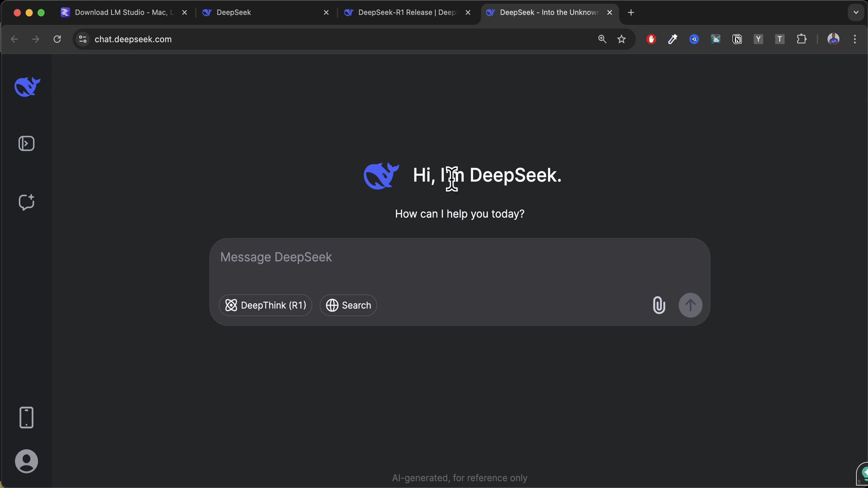The width and height of the screenshot is (868, 488).
Task: Open the blue round IQ extension
Action: point(694,39)
